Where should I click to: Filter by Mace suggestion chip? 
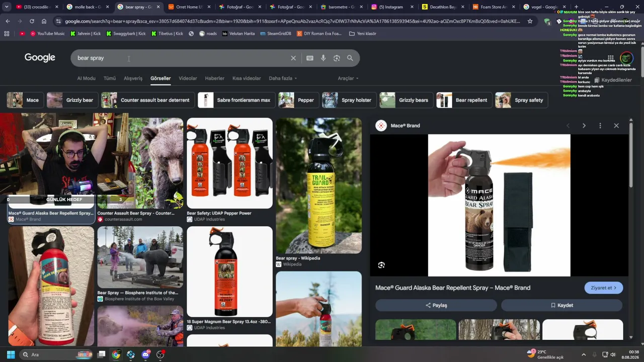(25, 100)
